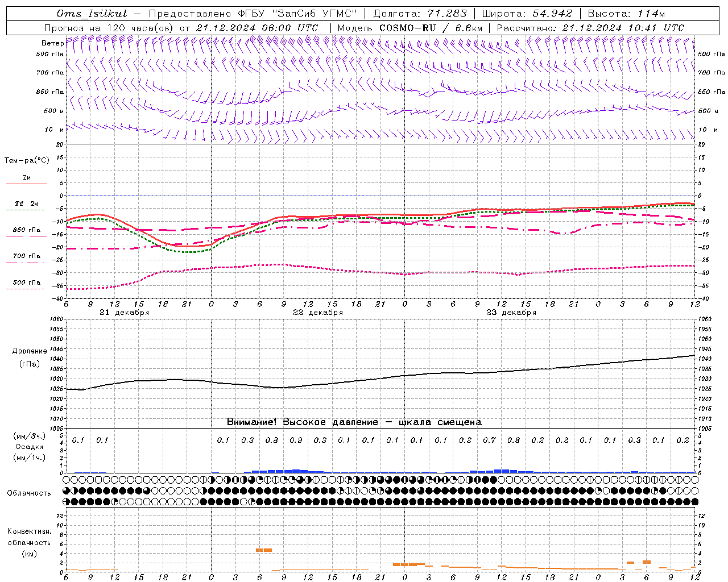Click the (мм/3ч.) units label
This screenshot has width=728, height=582.
[30, 436]
